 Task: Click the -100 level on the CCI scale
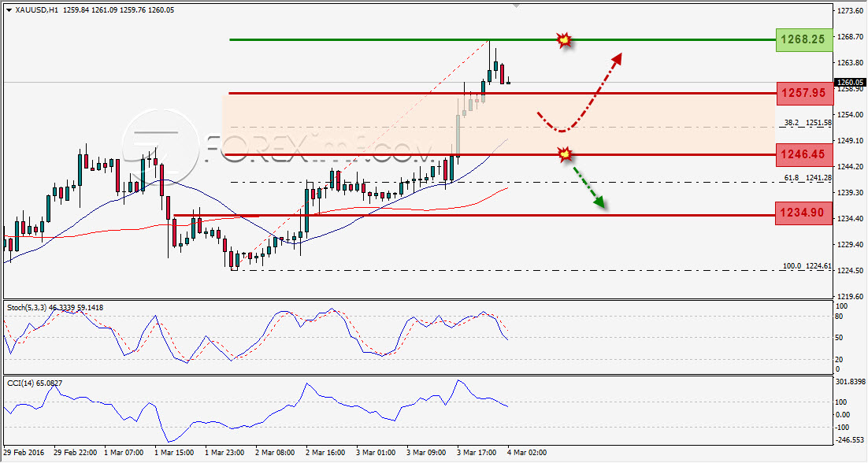click(843, 427)
